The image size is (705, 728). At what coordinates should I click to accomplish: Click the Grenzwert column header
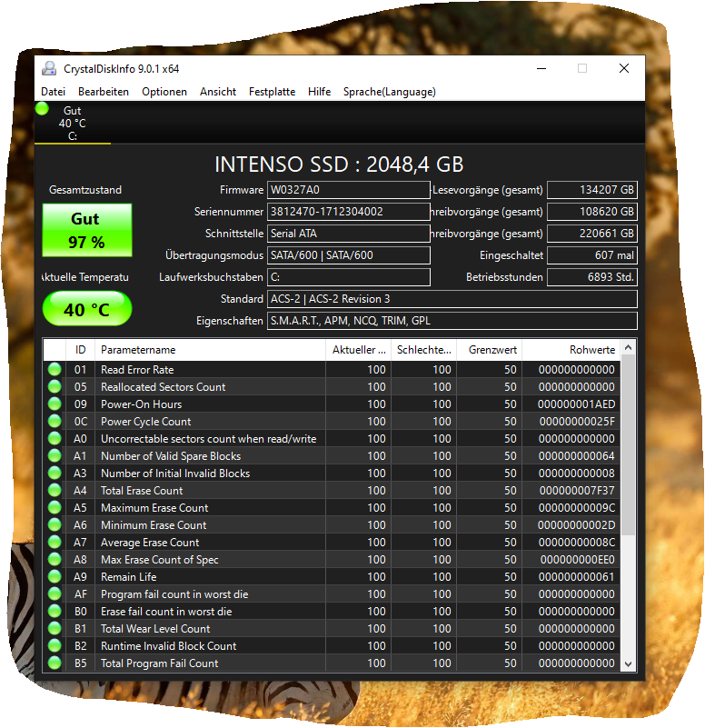(x=489, y=350)
